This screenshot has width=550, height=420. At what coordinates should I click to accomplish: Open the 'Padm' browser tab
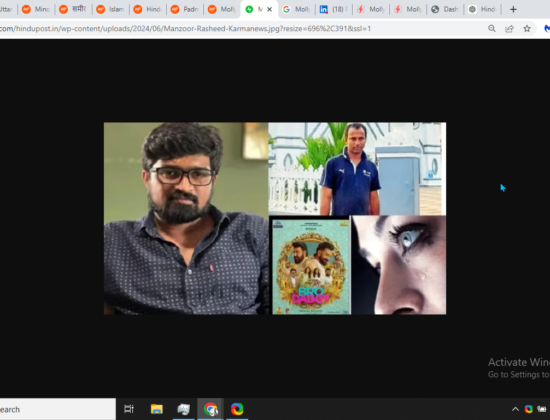[x=185, y=9]
